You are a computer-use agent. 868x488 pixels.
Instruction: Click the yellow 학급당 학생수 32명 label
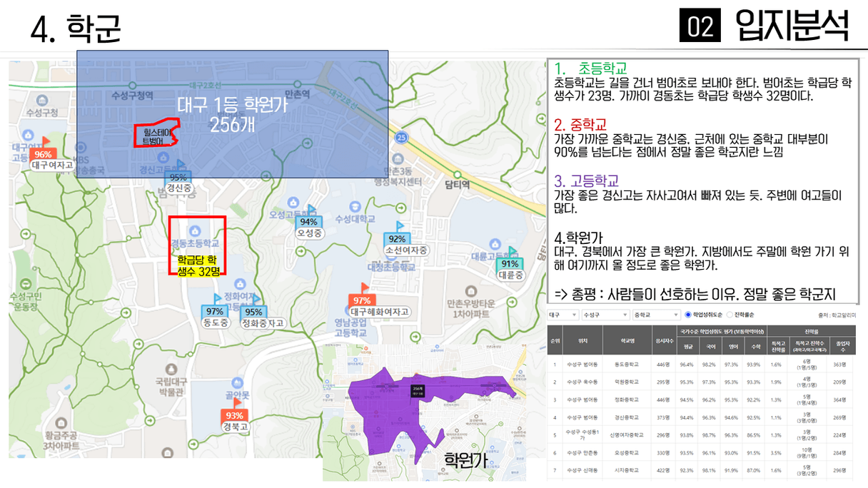pos(198,265)
